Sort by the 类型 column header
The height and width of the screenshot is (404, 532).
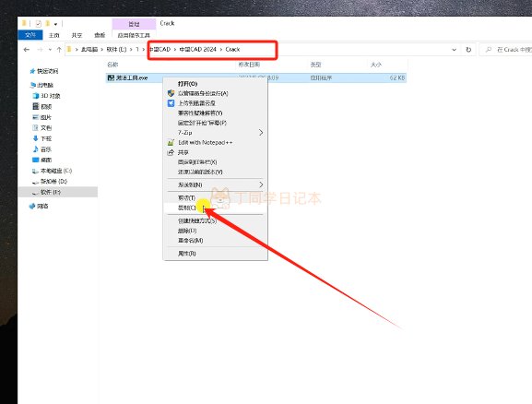click(x=315, y=65)
